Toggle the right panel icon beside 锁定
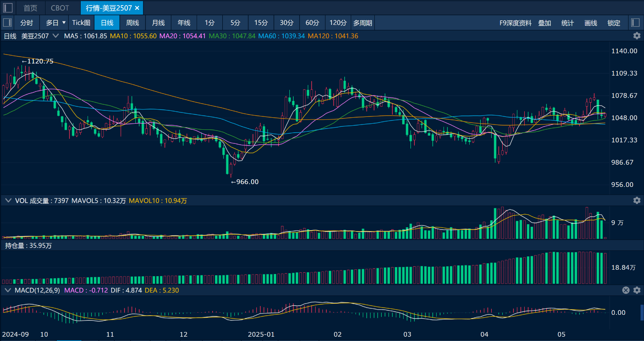 pyautogui.click(x=635, y=23)
